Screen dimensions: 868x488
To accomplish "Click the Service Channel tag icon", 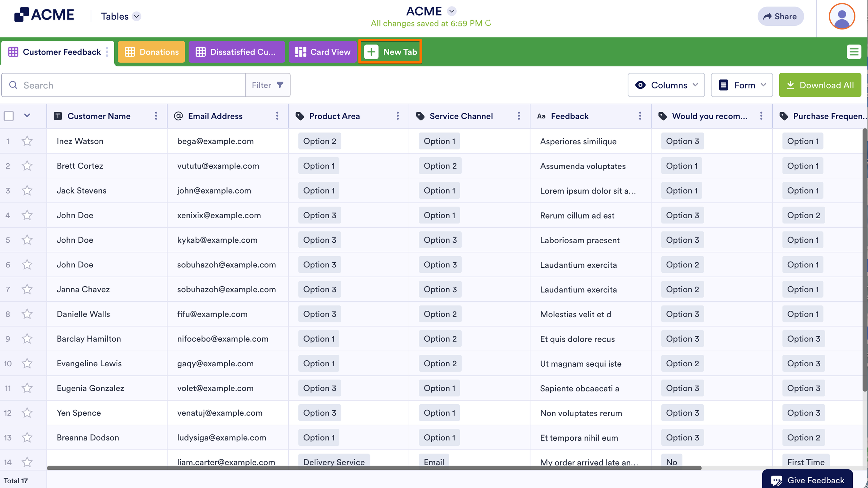I will click(420, 116).
